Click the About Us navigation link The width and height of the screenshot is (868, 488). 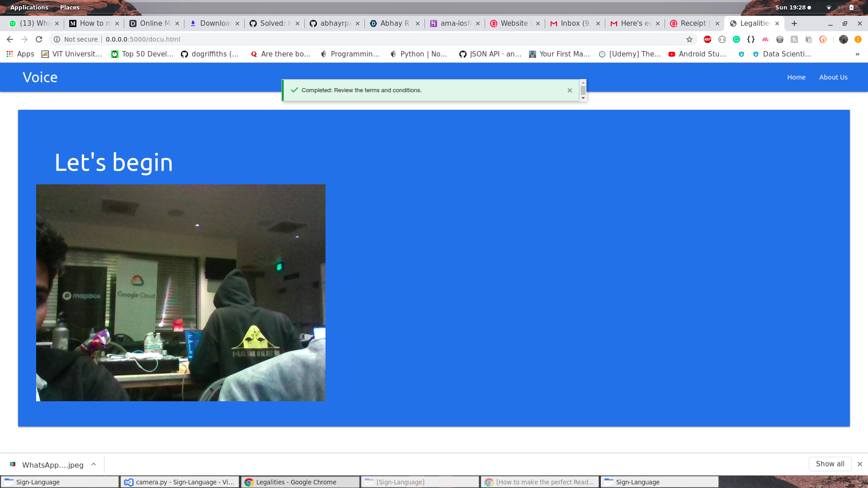coord(833,77)
